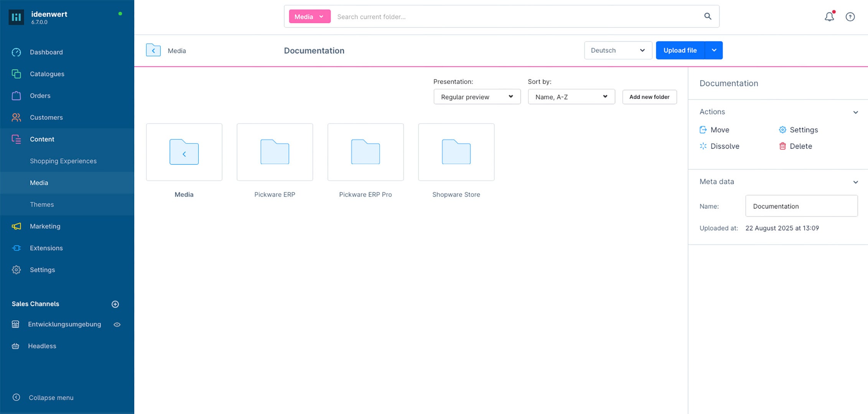This screenshot has width=868, height=414.
Task: Click the Move action label
Action: tap(720, 130)
